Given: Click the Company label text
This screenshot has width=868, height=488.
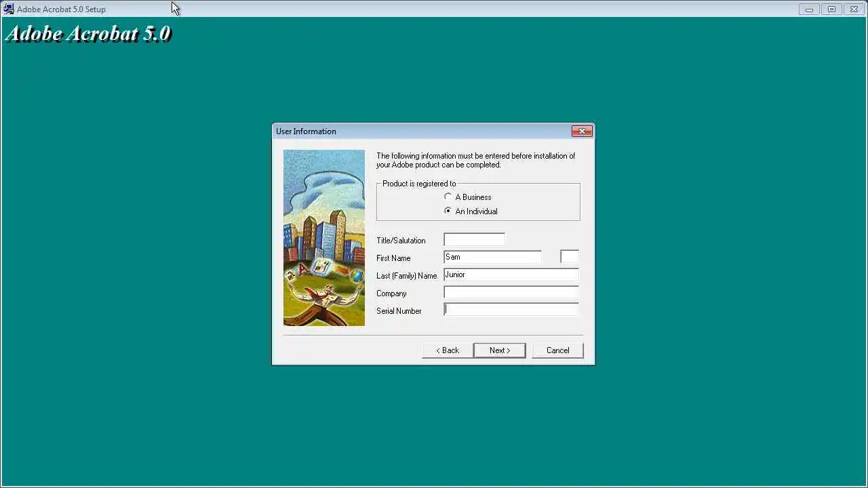Looking at the screenshot, I should (391, 293).
